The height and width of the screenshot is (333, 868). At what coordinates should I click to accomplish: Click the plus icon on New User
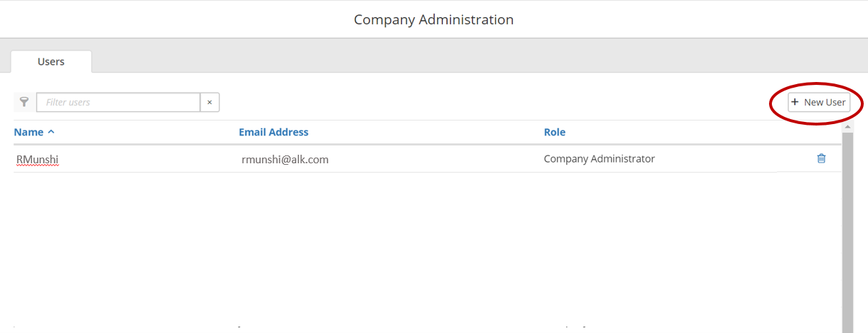(795, 102)
